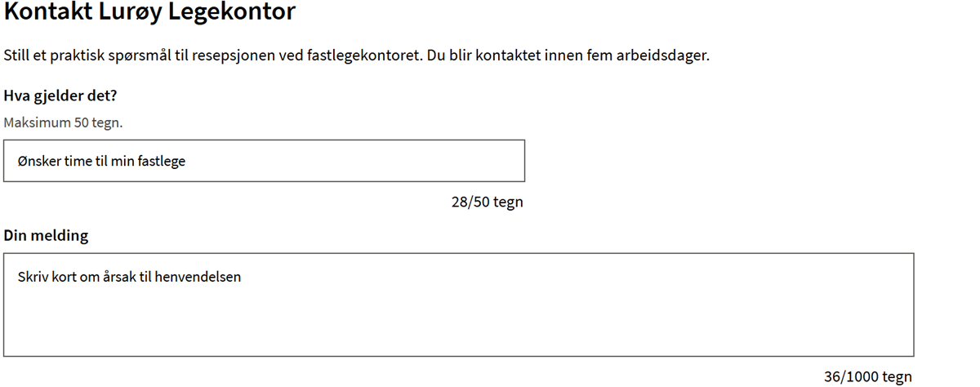This screenshot has width=980, height=387.
Task: Click the "28/50 tegn" character counter
Action: pyautogui.click(x=487, y=202)
